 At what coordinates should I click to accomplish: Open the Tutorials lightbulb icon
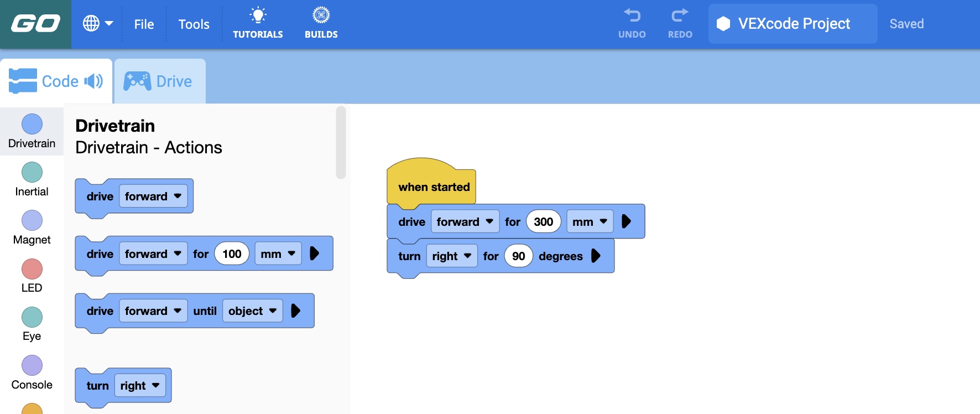pyautogui.click(x=258, y=15)
